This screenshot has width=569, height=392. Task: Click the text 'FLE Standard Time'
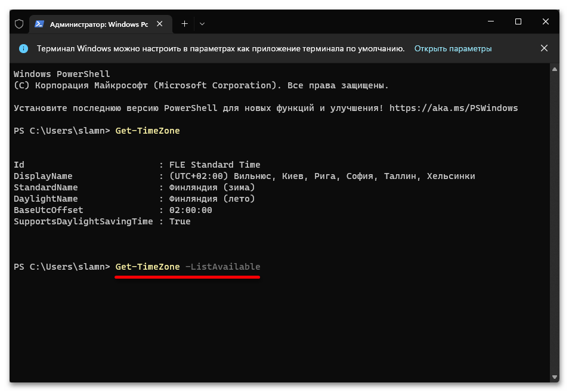pyautogui.click(x=215, y=165)
